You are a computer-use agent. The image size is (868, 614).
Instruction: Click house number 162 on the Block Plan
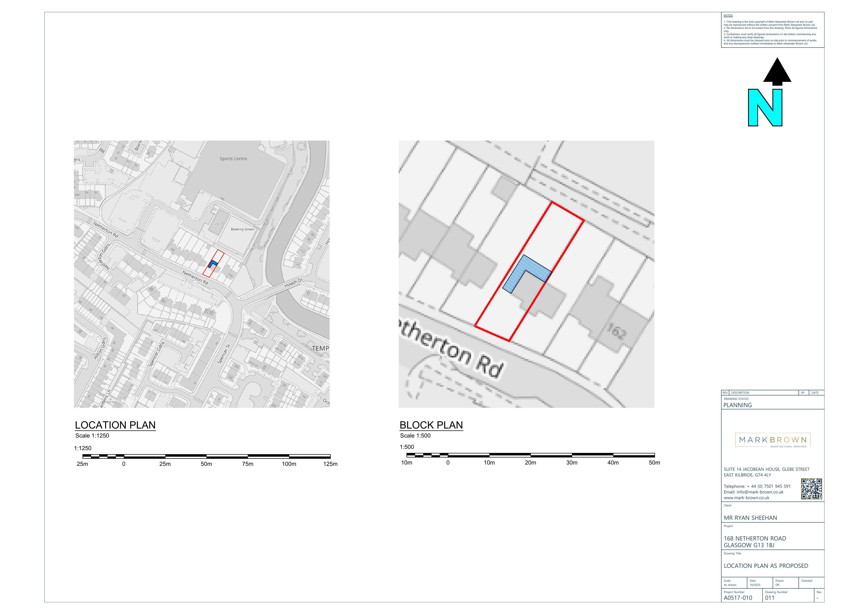click(617, 331)
